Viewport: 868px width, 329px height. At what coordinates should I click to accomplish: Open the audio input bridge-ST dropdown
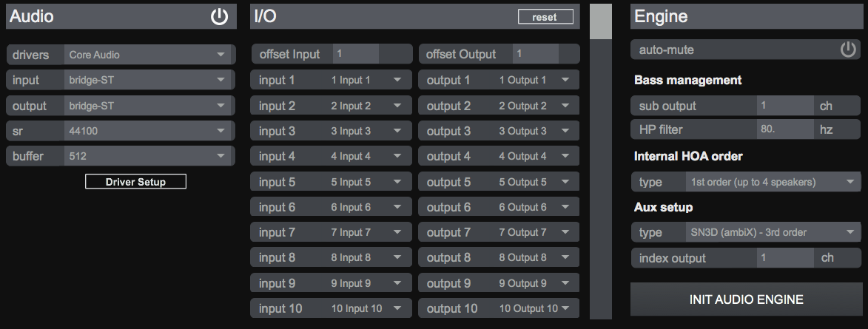(x=147, y=80)
